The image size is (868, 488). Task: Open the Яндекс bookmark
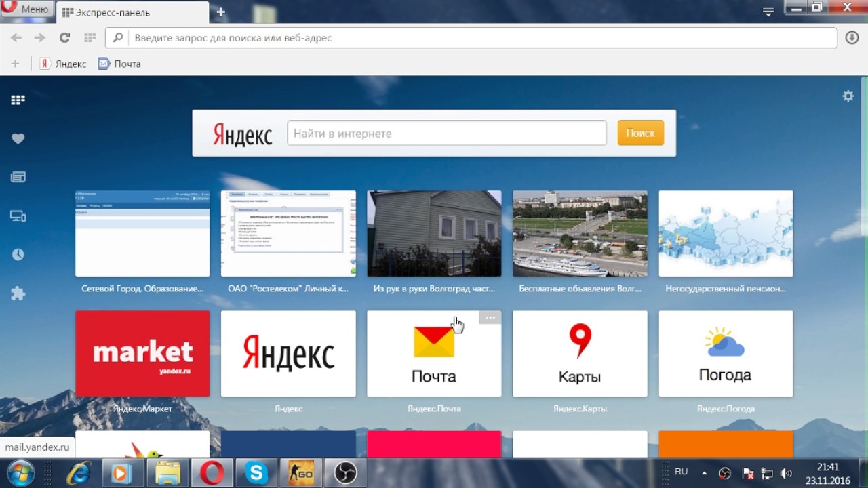click(63, 64)
